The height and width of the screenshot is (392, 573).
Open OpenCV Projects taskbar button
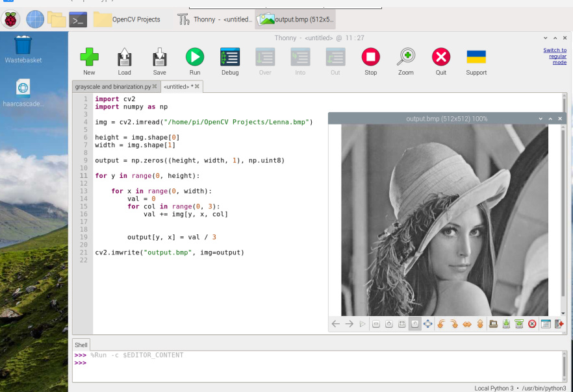click(x=127, y=19)
